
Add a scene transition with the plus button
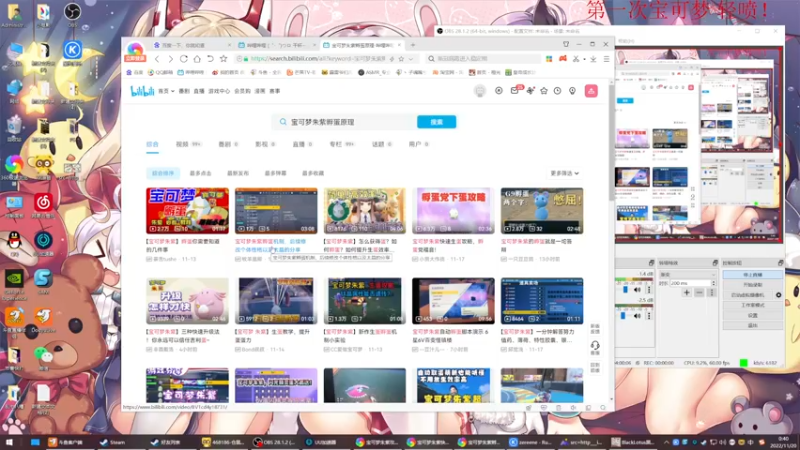687,292
